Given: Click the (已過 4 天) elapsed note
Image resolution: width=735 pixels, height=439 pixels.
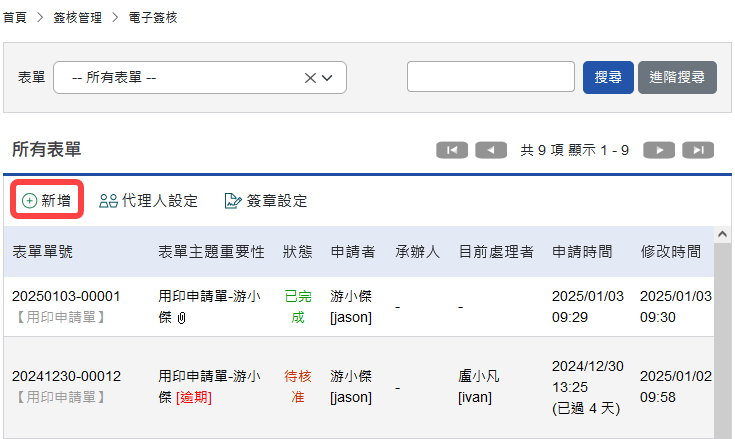Looking at the screenshot, I should click(586, 409).
